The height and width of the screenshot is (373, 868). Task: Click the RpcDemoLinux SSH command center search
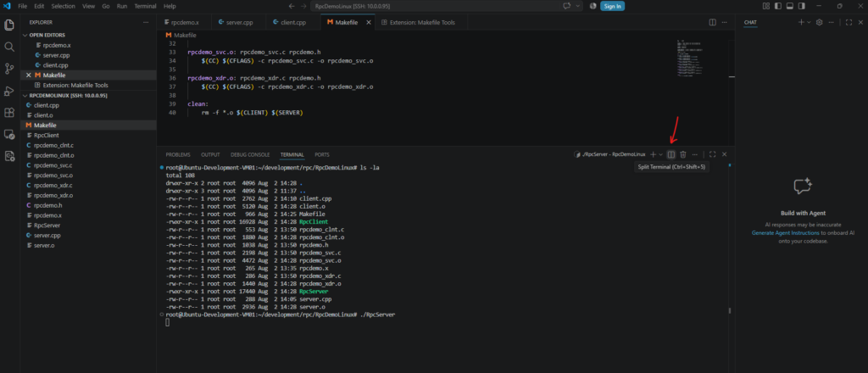click(435, 6)
